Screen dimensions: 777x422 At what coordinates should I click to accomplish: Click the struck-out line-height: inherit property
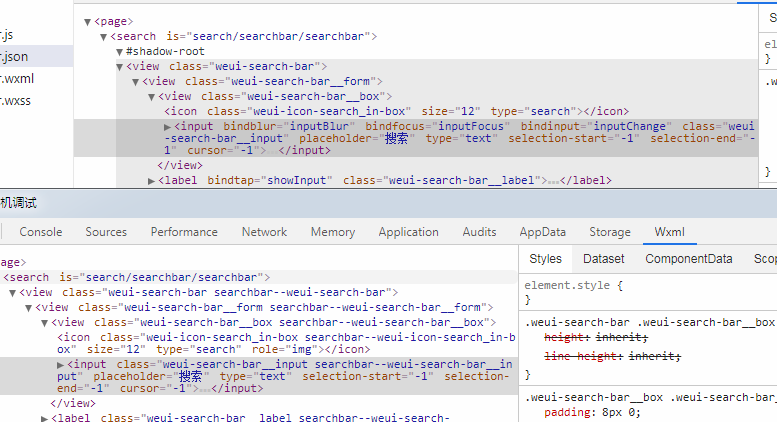click(612, 356)
